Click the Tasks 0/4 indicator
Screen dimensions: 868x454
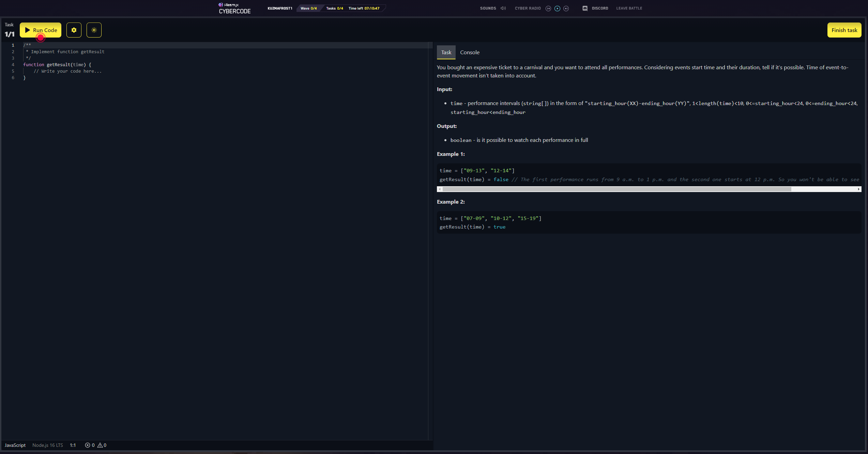tap(335, 8)
